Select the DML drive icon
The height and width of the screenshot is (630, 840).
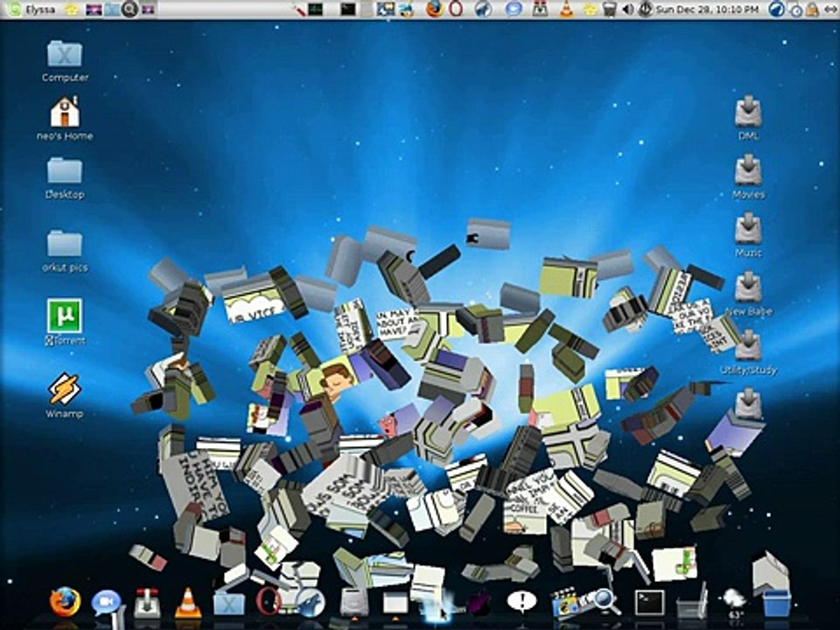748,117
